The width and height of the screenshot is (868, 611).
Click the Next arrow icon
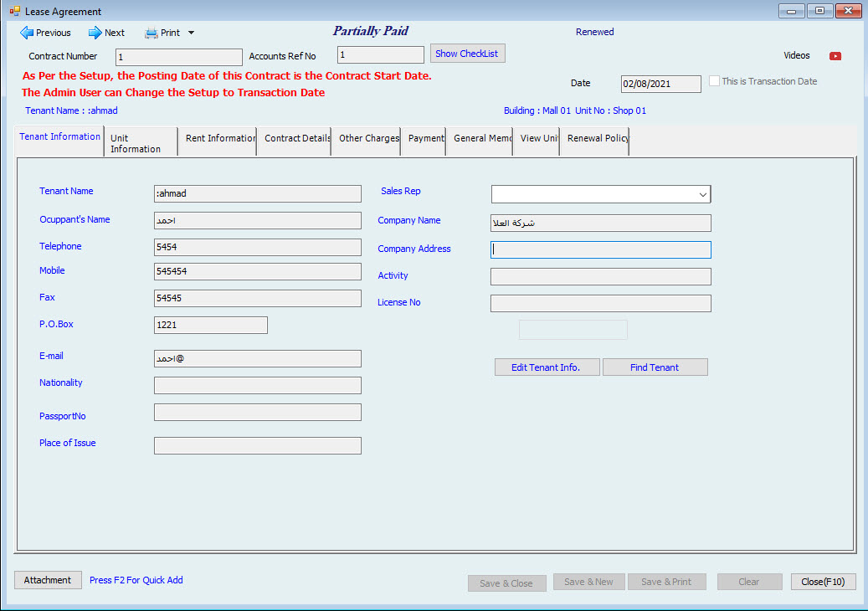[x=95, y=33]
